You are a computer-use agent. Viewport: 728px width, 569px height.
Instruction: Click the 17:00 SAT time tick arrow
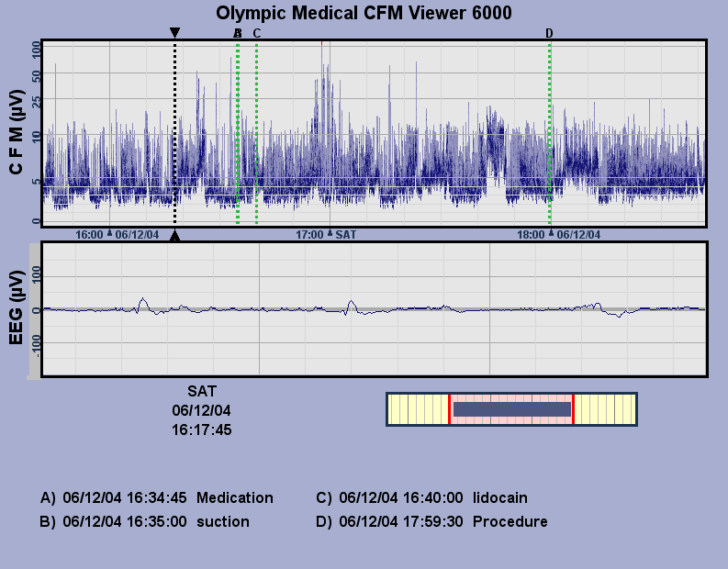pyautogui.click(x=330, y=232)
